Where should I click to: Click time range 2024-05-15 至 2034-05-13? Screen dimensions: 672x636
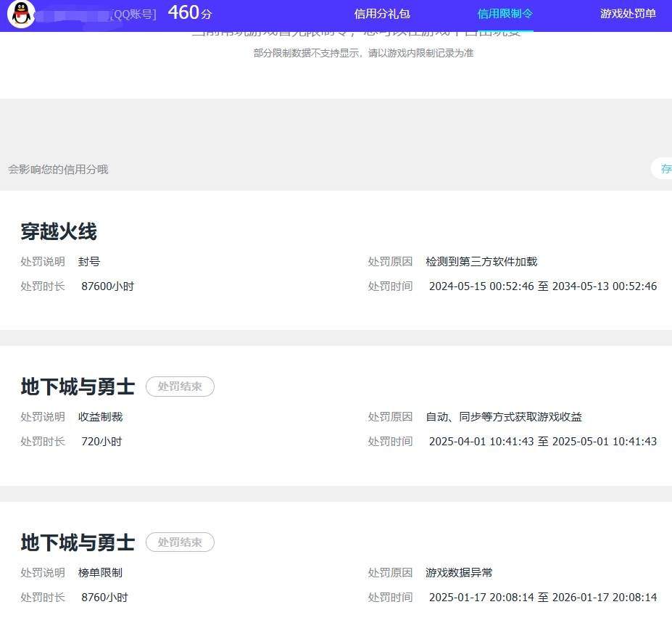pos(542,286)
